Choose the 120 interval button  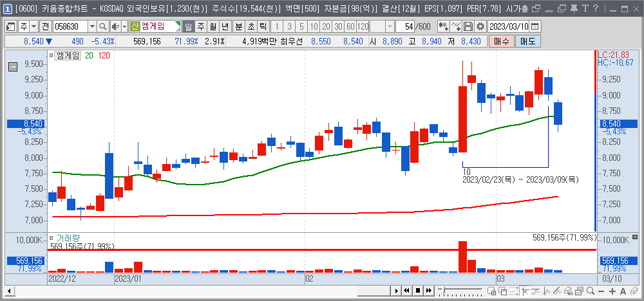coord(363,27)
